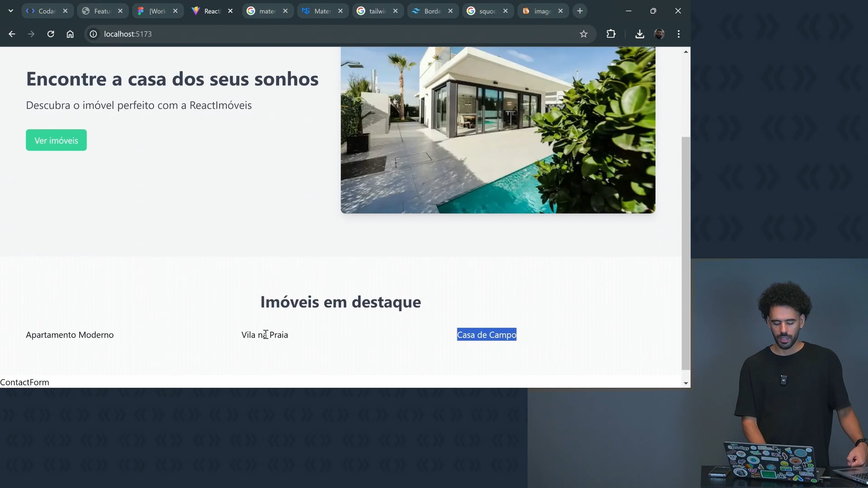This screenshot has height=488, width=868.
Task: Go to browser home page
Action: (70, 34)
